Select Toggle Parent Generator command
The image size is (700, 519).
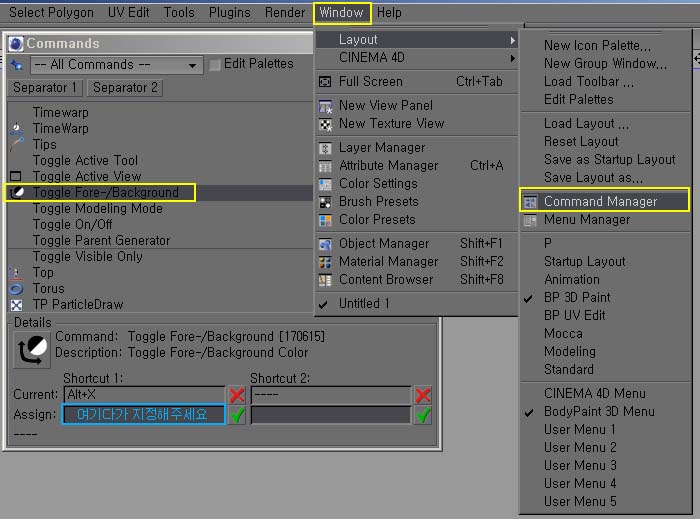coord(101,241)
